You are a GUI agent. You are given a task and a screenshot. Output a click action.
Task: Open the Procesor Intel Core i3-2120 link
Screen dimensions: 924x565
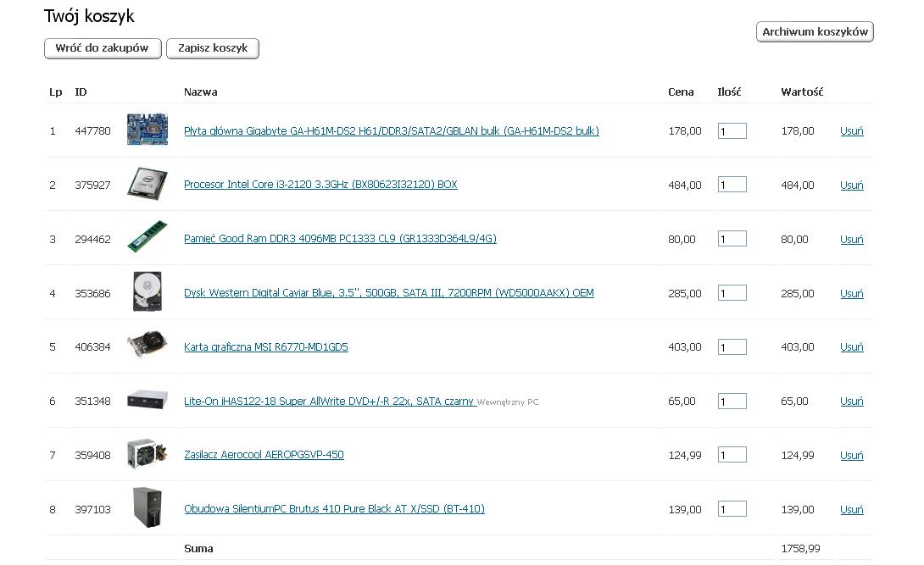[x=320, y=184]
